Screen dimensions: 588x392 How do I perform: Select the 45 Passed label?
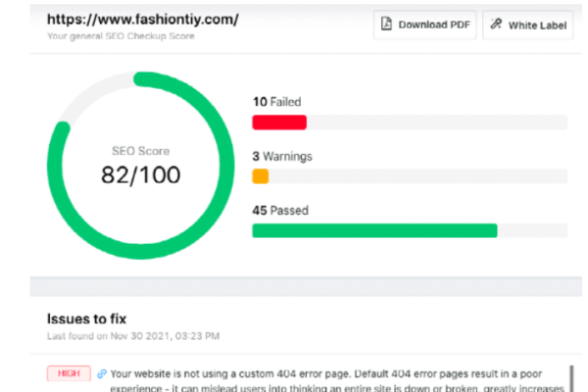[x=280, y=210]
